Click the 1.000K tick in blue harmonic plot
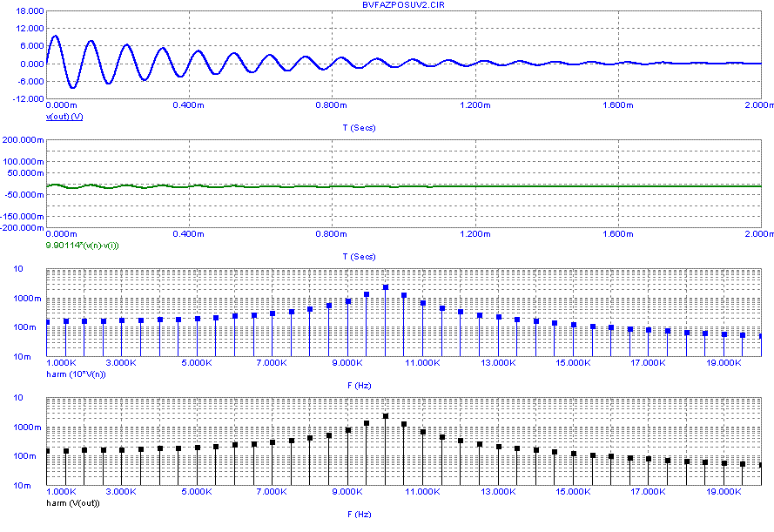This screenshot has width=774, height=532. coord(61,363)
